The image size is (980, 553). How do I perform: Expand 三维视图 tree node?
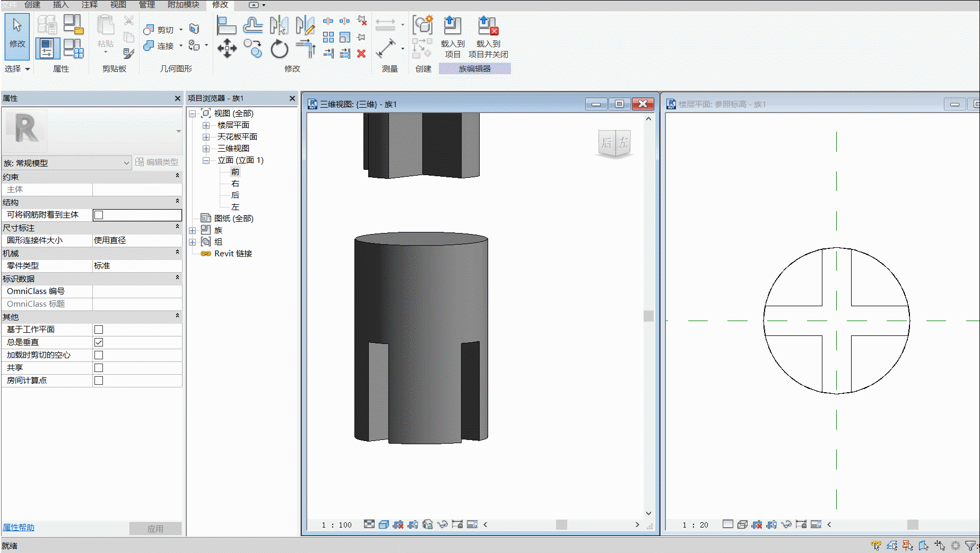point(206,149)
